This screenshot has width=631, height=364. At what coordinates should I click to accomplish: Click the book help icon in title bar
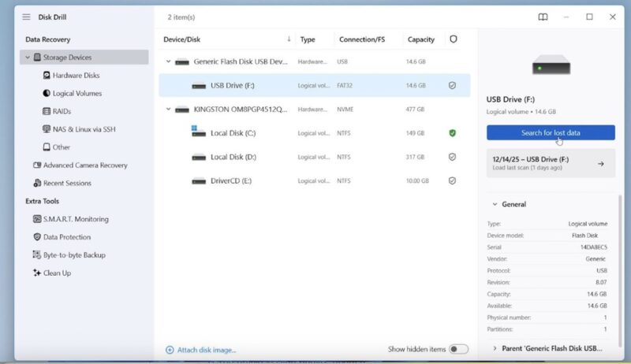click(543, 17)
